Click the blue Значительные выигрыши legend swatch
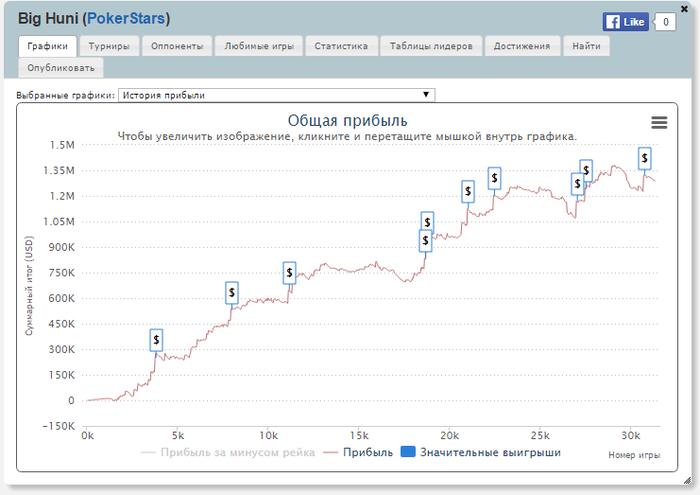Screen dimensions: 700x495 (408, 452)
